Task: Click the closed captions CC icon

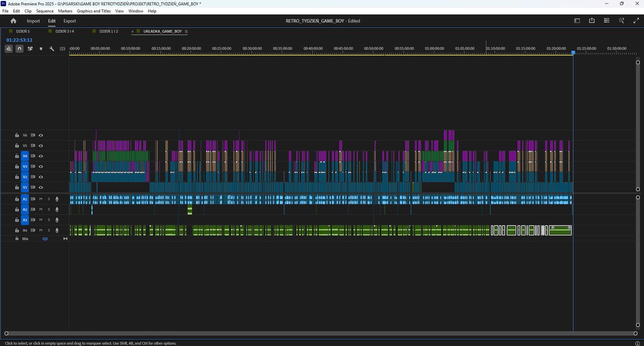Action: click(x=62, y=49)
